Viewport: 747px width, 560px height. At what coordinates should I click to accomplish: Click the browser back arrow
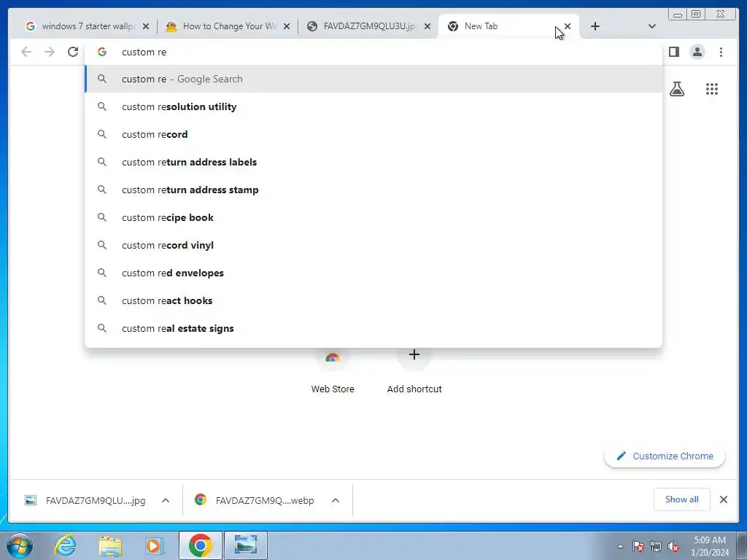(26, 52)
